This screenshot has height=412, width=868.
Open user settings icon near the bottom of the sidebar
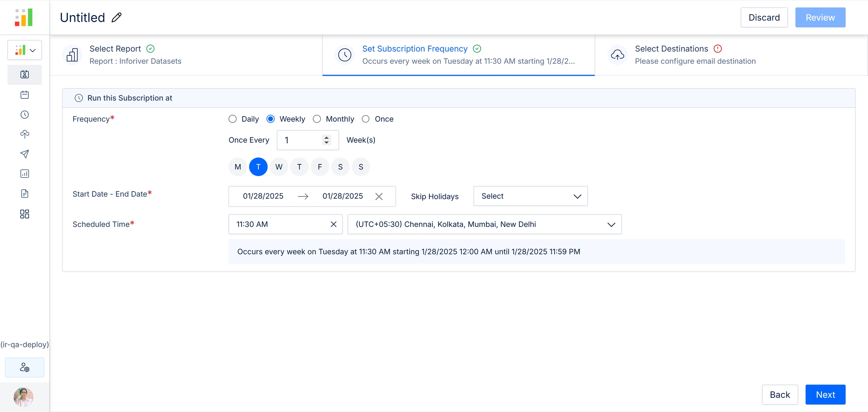[x=24, y=368]
